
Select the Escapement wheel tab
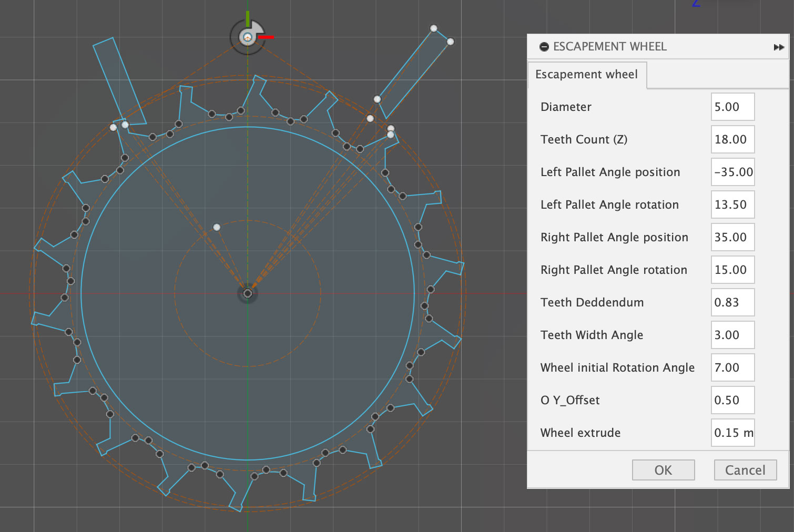tap(586, 75)
